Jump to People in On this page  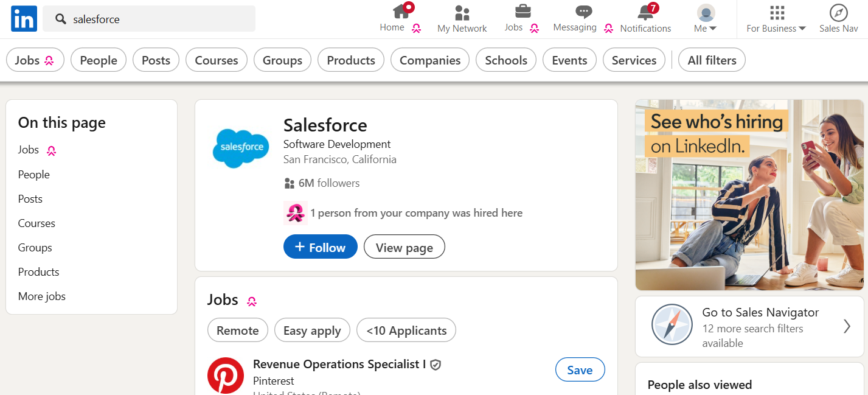pyautogui.click(x=34, y=175)
